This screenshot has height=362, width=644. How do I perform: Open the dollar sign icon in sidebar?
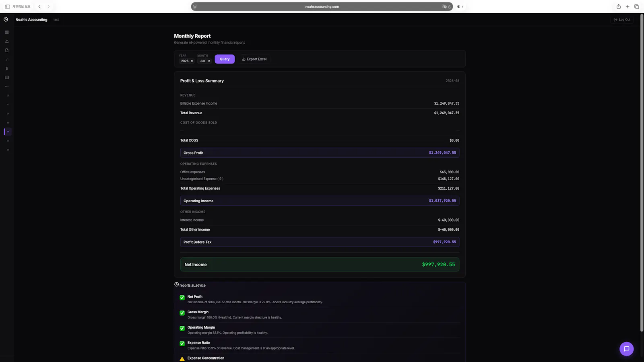7,68
